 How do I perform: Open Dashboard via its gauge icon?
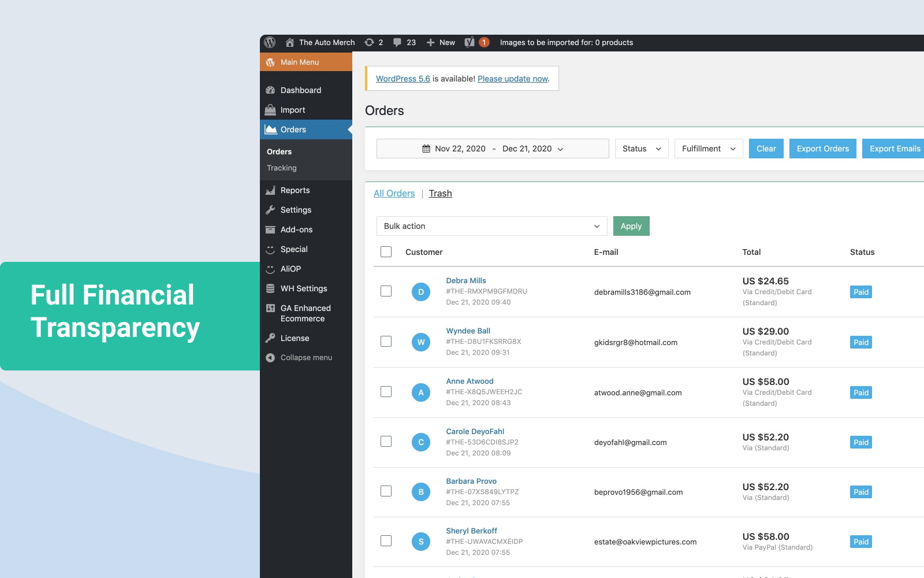point(270,90)
